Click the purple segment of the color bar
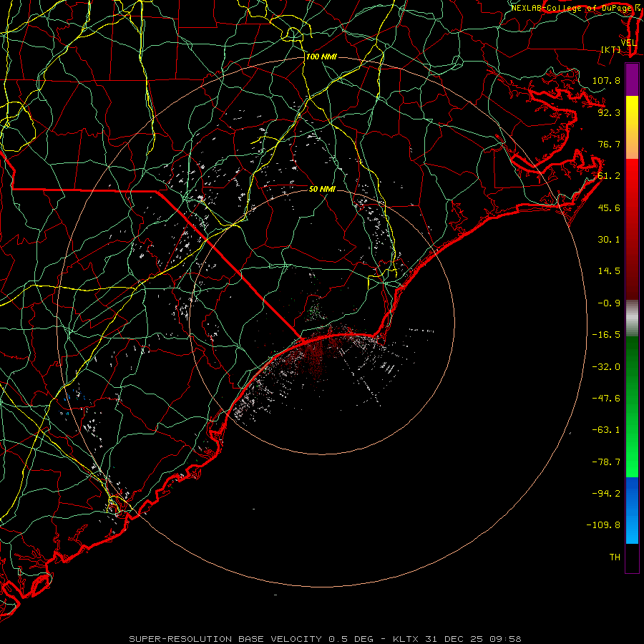 click(632, 79)
